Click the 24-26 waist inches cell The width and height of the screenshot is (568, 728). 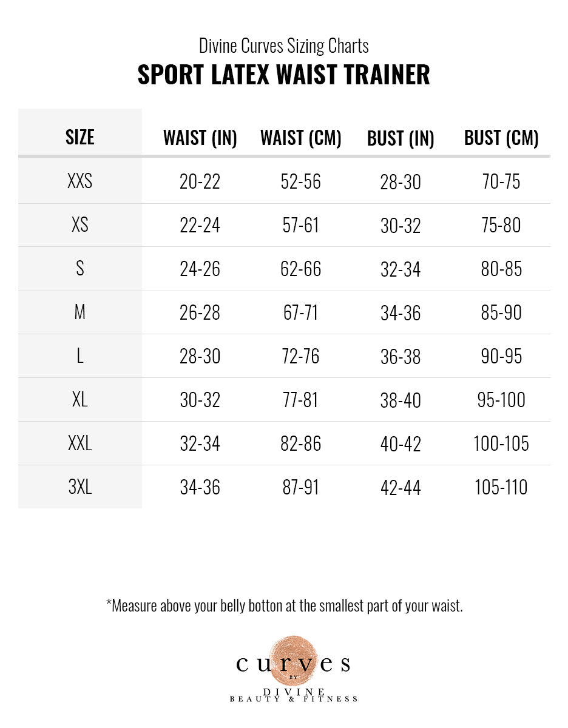(200, 269)
